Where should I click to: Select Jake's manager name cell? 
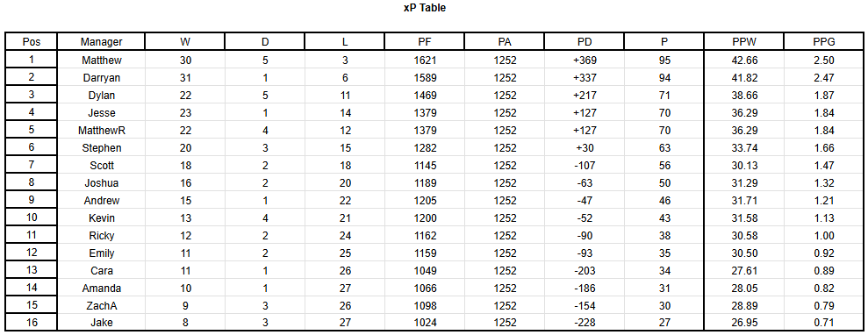101,323
